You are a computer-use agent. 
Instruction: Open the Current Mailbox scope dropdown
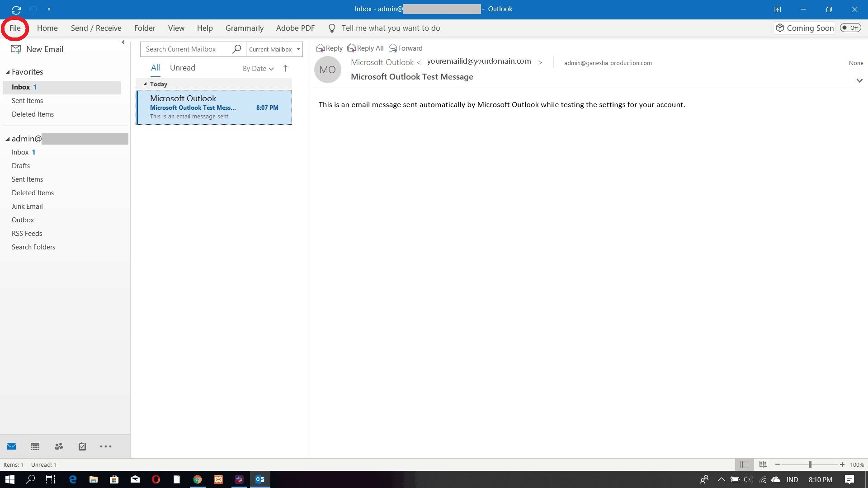(x=274, y=49)
